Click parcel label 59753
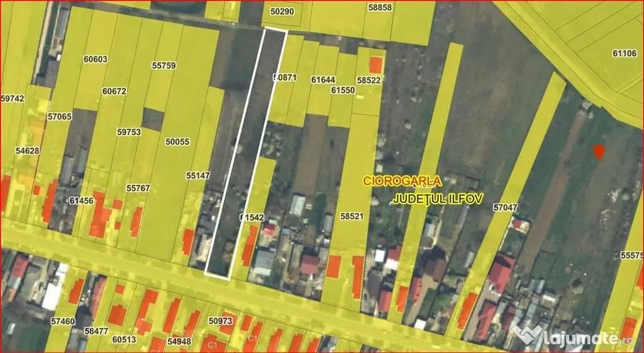644x353 pixels. pyautogui.click(x=129, y=132)
